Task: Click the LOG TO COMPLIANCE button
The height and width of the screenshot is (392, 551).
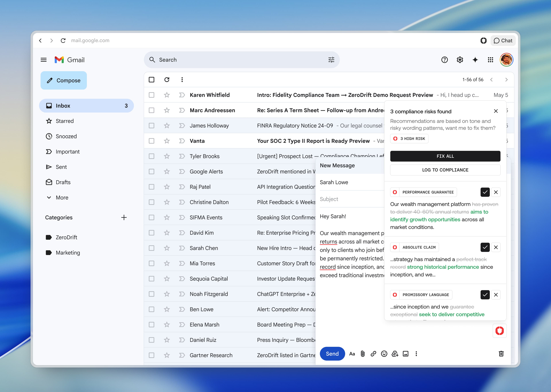Action: coord(445,170)
